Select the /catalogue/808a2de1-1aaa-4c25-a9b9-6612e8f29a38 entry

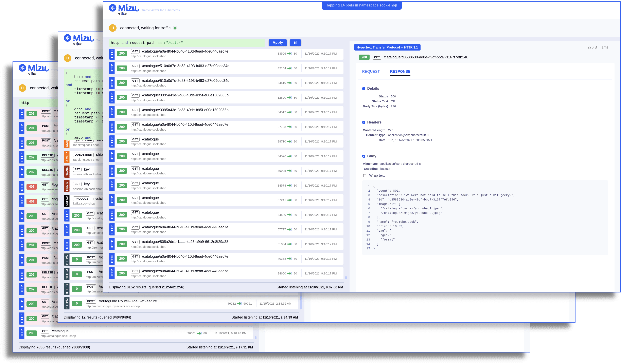point(226,244)
